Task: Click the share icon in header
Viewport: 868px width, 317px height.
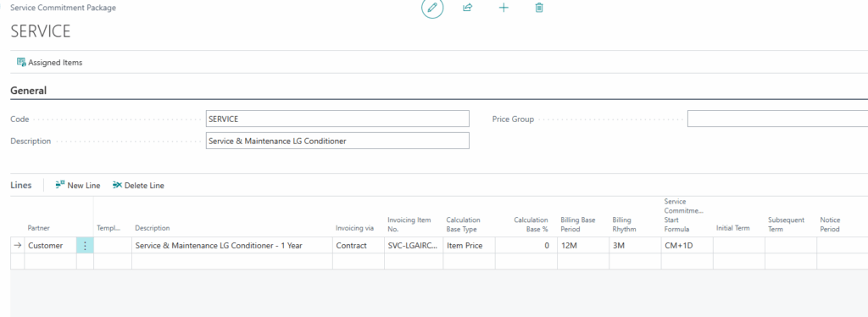Action: click(x=467, y=8)
